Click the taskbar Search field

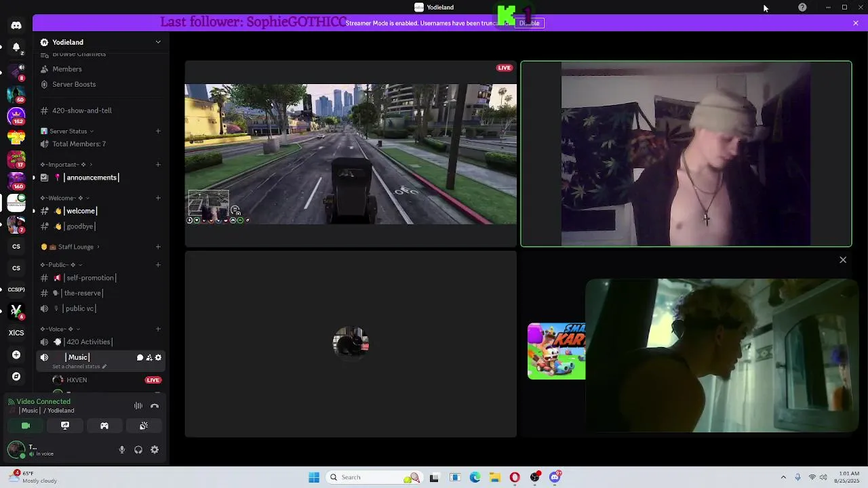pos(374,477)
